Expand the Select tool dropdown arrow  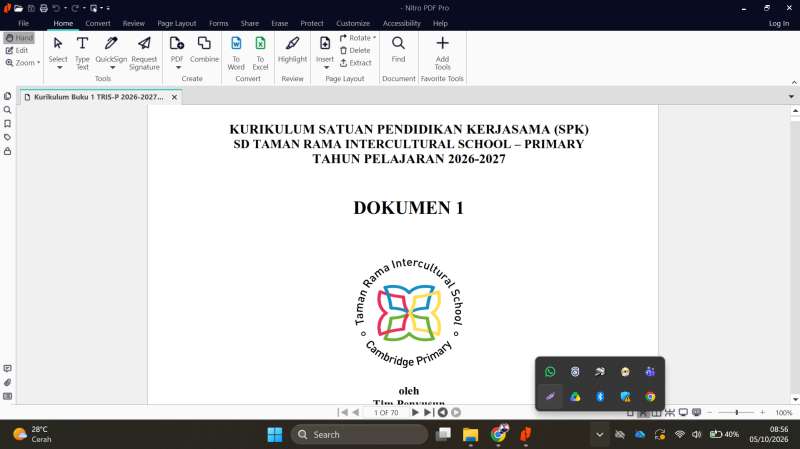tap(59, 67)
